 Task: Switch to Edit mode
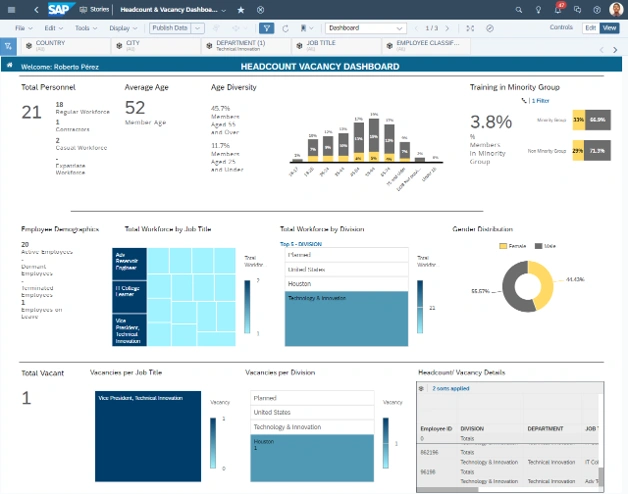(590, 28)
